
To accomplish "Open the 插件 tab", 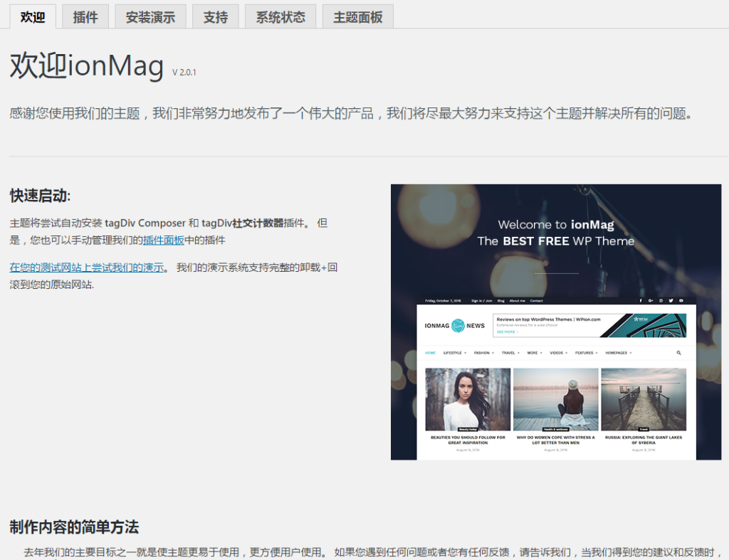I will coord(85,17).
